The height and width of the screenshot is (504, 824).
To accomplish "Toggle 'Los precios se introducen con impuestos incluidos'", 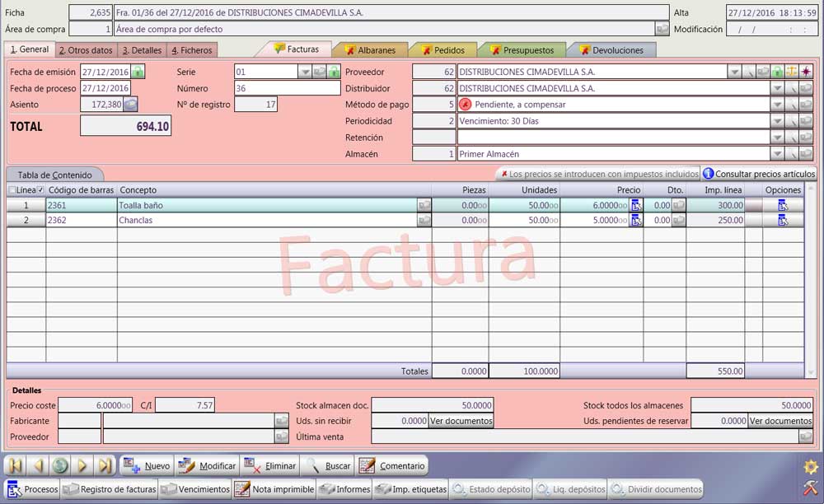I will [x=600, y=174].
